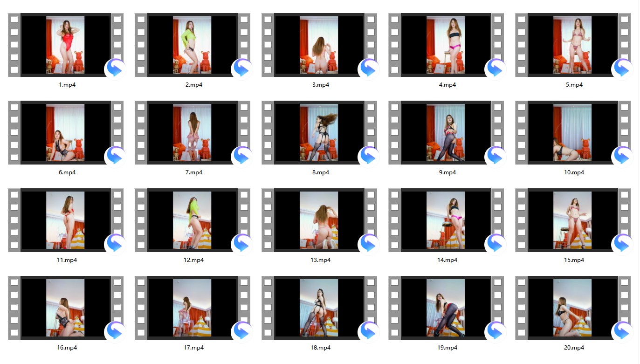Click the file name label 17.mp4

tap(194, 348)
